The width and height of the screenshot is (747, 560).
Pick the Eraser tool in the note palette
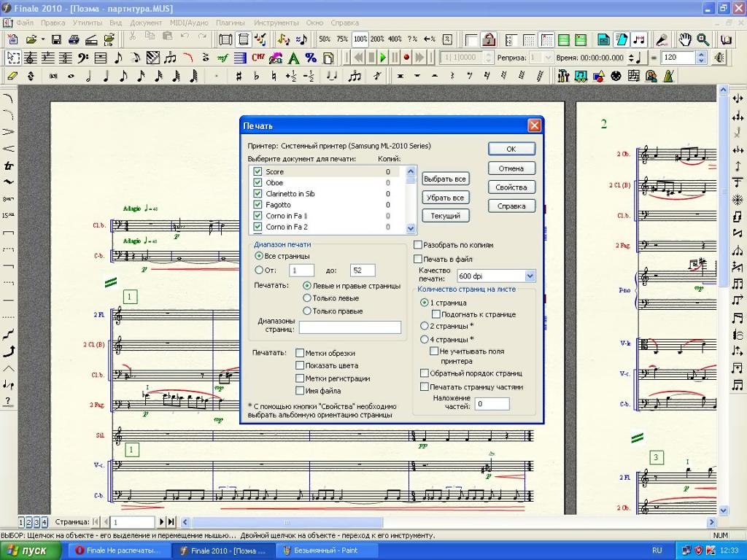tap(12, 76)
